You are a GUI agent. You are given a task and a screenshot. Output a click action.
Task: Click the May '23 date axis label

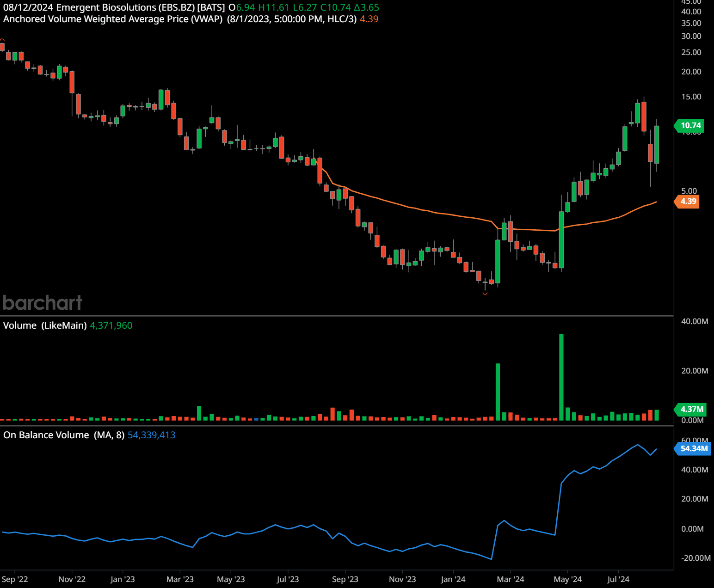(x=231, y=579)
